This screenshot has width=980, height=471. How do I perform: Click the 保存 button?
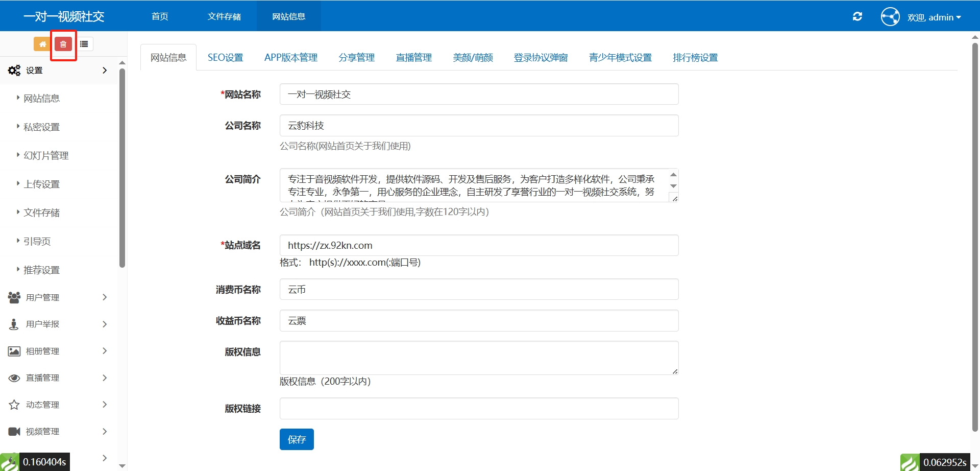297,439
